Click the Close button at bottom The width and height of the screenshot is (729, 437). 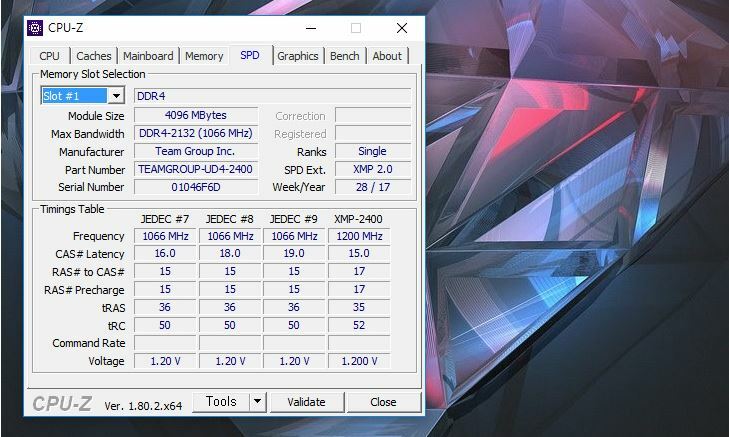tap(384, 402)
